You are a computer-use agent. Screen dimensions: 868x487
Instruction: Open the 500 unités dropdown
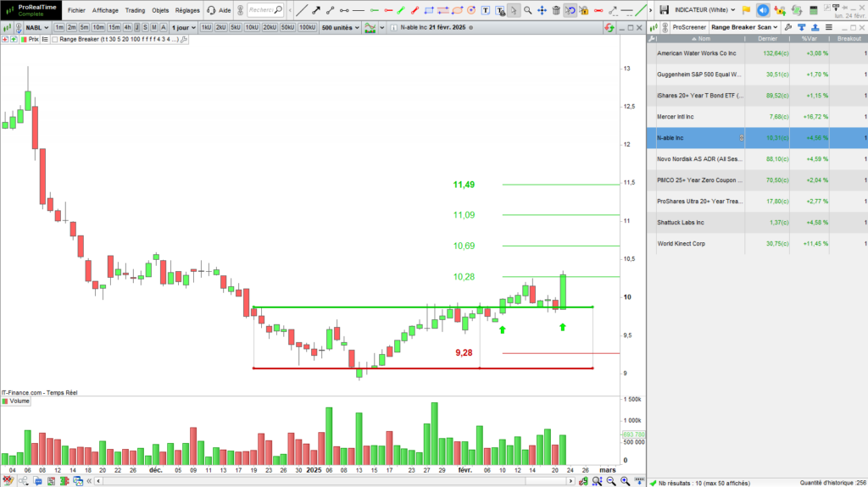(341, 27)
